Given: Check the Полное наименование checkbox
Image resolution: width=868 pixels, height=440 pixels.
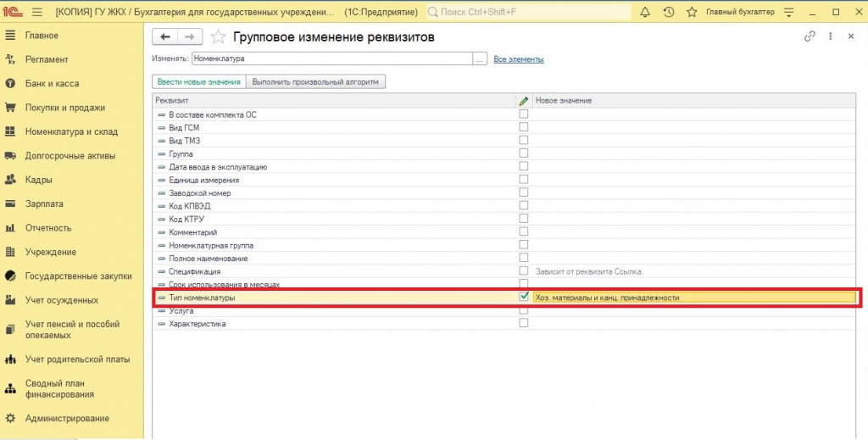Looking at the screenshot, I should coord(524,258).
